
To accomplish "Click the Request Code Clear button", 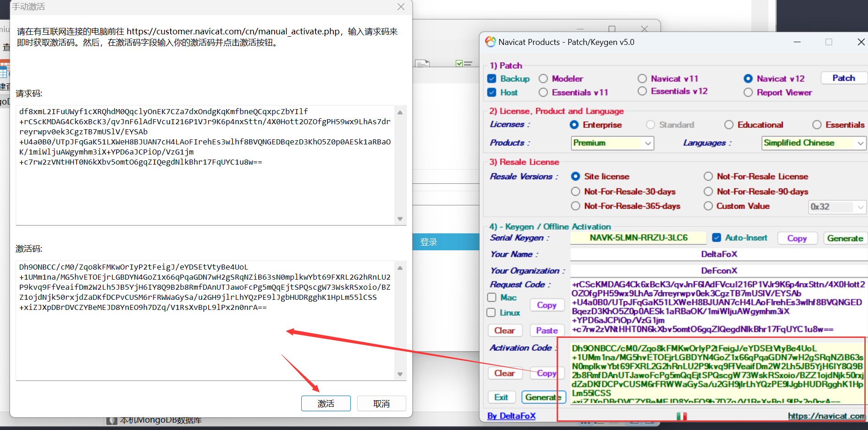I will [x=504, y=331].
